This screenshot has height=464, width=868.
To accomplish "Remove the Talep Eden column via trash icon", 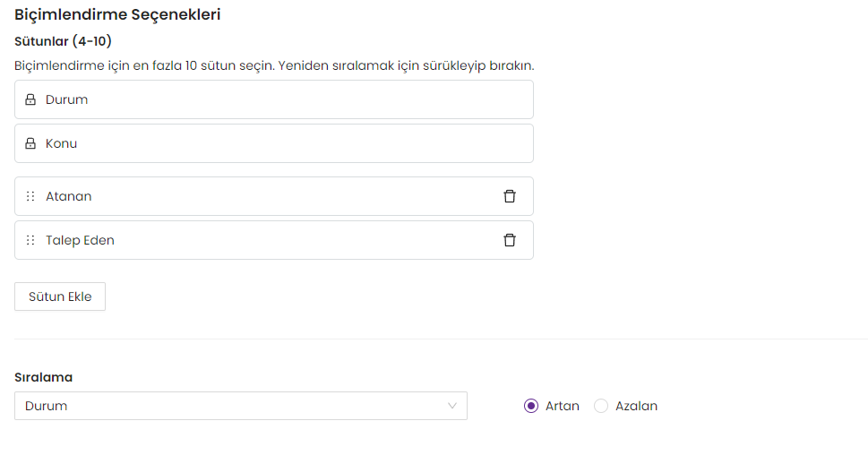I will [x=510, y=240].
